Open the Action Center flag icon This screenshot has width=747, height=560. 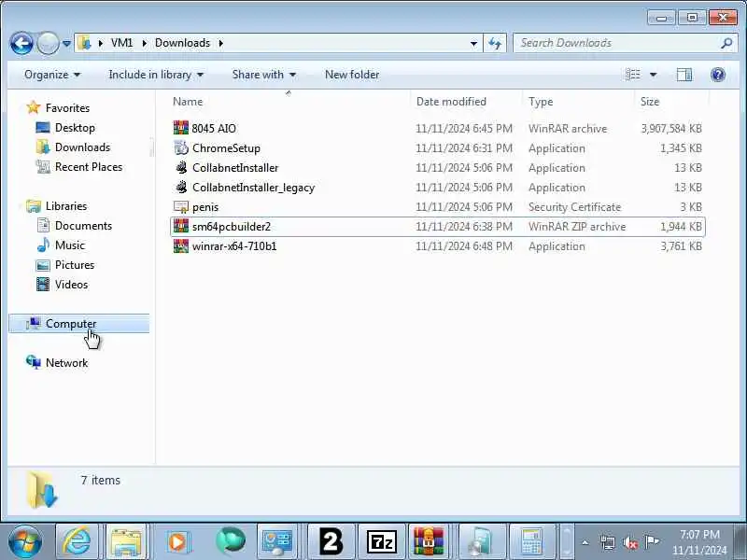click(652, 541)
